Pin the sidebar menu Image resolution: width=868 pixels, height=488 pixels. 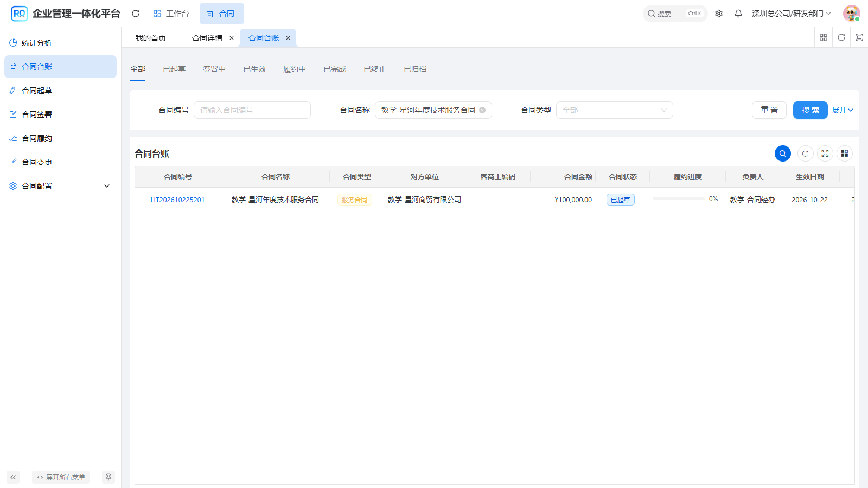(x=108, y=477)
